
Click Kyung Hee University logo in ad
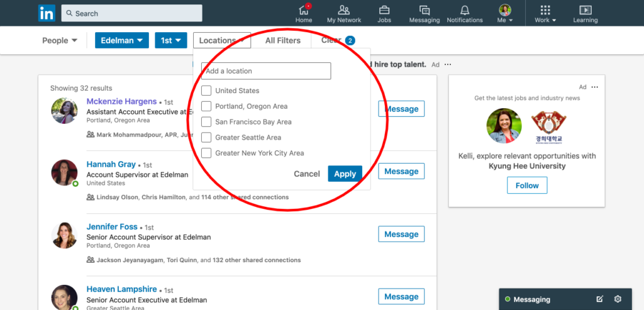coord(548,127)
